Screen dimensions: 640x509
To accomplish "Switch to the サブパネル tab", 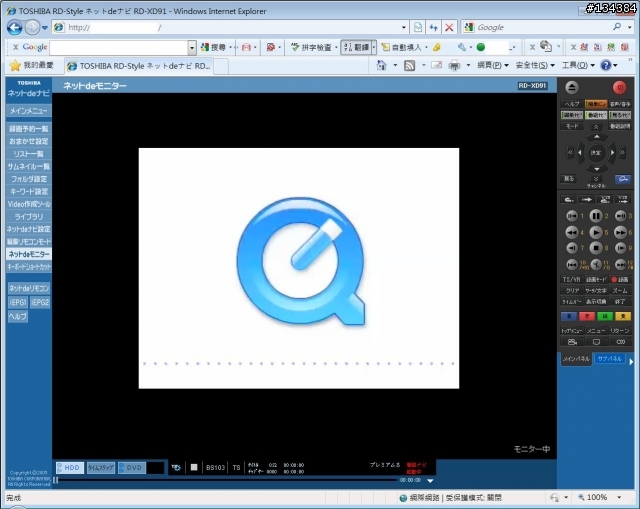I will (x=610, y=359).
